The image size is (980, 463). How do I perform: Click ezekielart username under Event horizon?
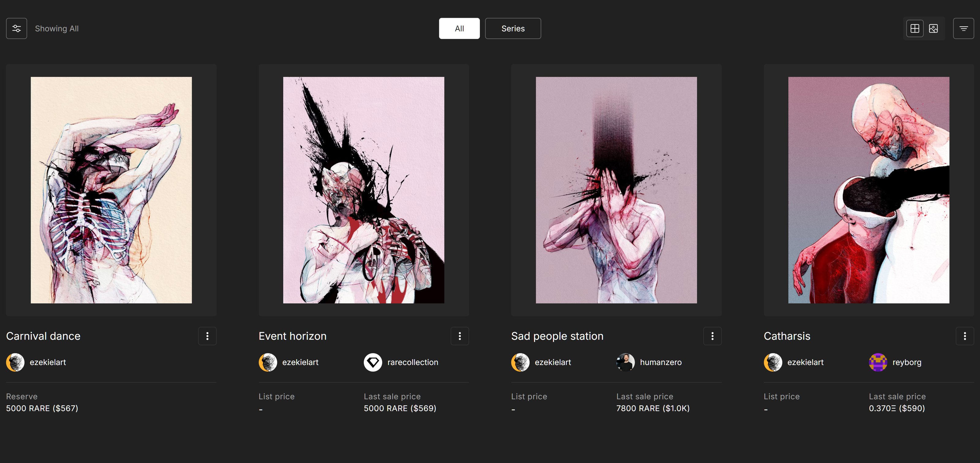coord(300,362)
